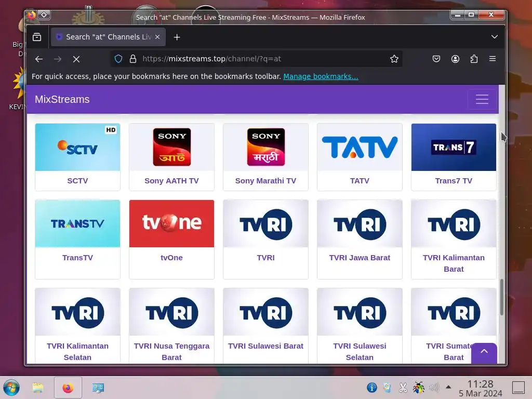Open the clipboard scissors tray icon
The image size is (532, 399).
(x=403, y=387)
